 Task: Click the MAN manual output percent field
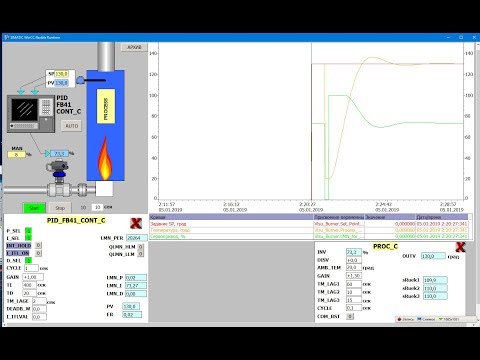pyautogui.click(x=16, y=155)
